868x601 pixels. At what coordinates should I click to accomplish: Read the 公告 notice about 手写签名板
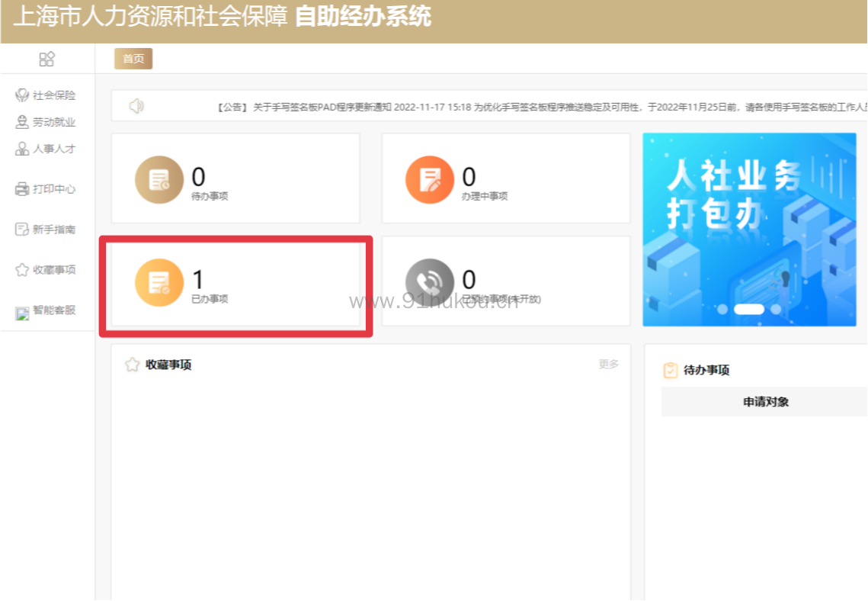(x=533, y=108)
